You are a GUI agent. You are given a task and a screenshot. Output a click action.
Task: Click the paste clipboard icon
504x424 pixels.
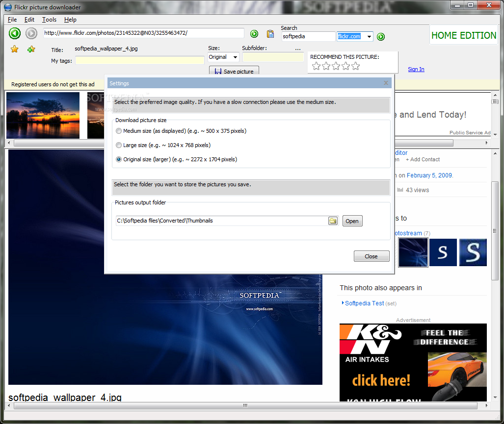click(270, 34)
